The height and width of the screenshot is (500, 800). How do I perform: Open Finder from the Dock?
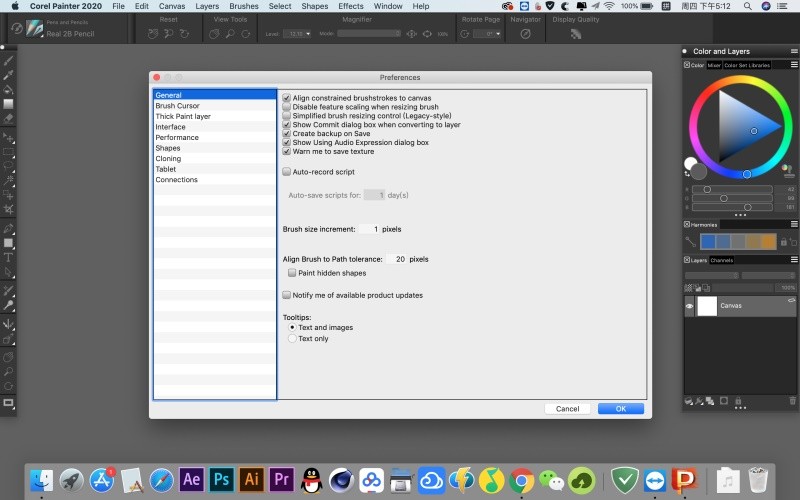pos(42,480)
